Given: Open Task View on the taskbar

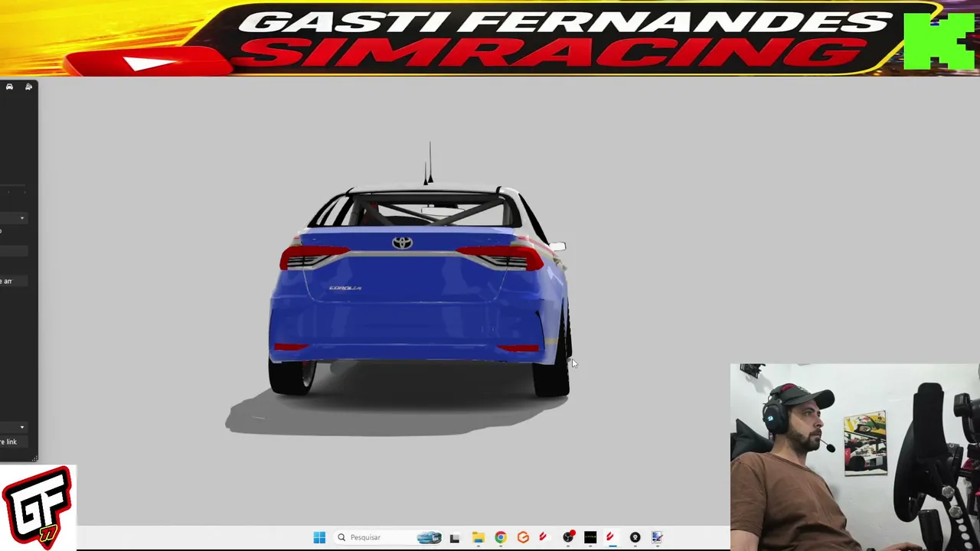Looking at the screenshot, I should (455, 537).
